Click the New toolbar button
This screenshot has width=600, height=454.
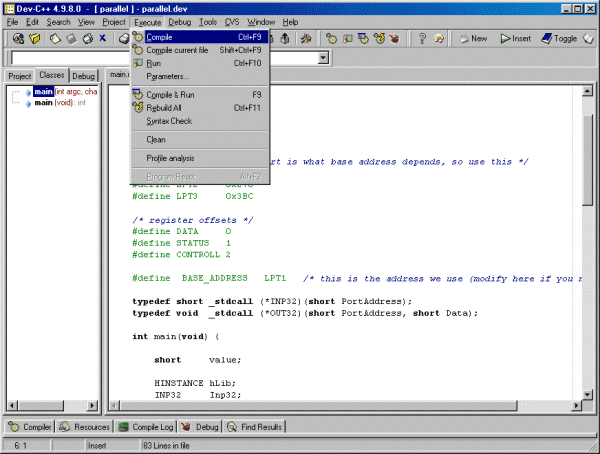click(x=473, y=38)
